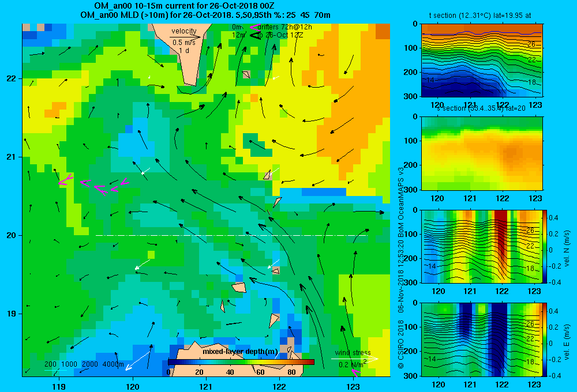Click the 122 longitude tick under salinity section
577x392 pixels.
(x=503, y=198)
